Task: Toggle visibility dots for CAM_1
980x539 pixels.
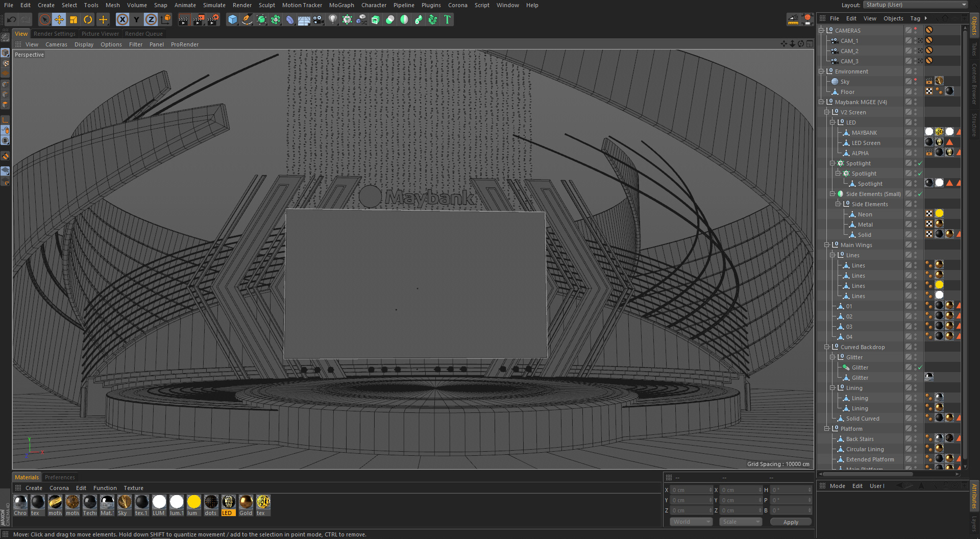Action: point(916,41)
